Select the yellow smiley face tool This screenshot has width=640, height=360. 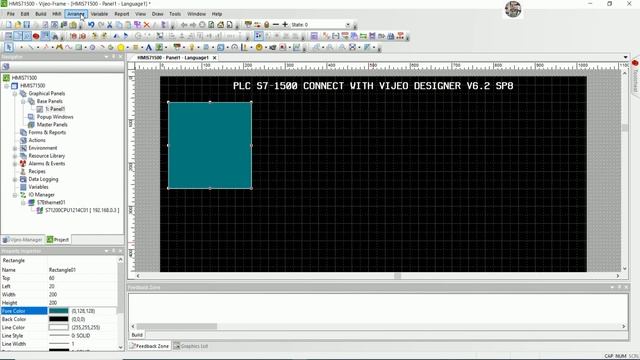tap(259, 47)
